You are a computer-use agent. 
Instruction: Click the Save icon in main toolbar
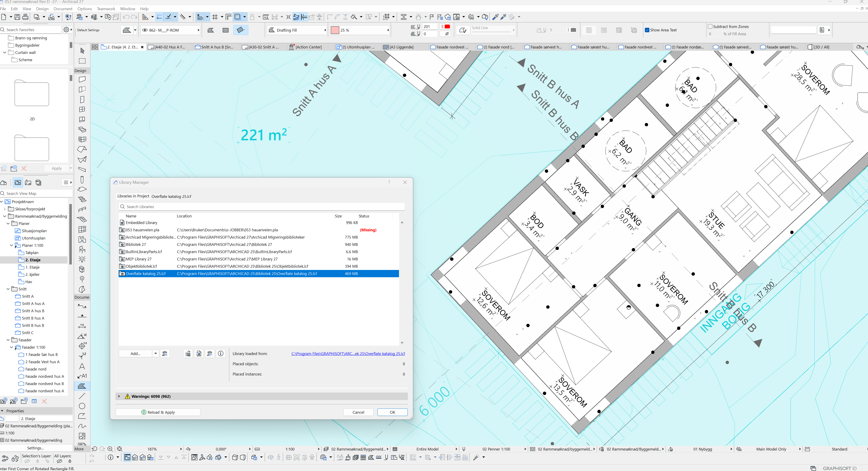pos(17,17)
